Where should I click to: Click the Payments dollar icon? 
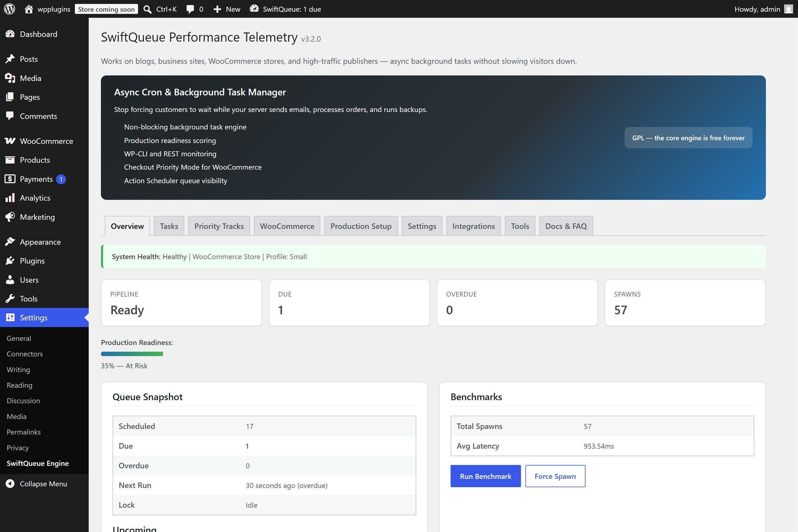pyautogui.click(x=10, y=179)
